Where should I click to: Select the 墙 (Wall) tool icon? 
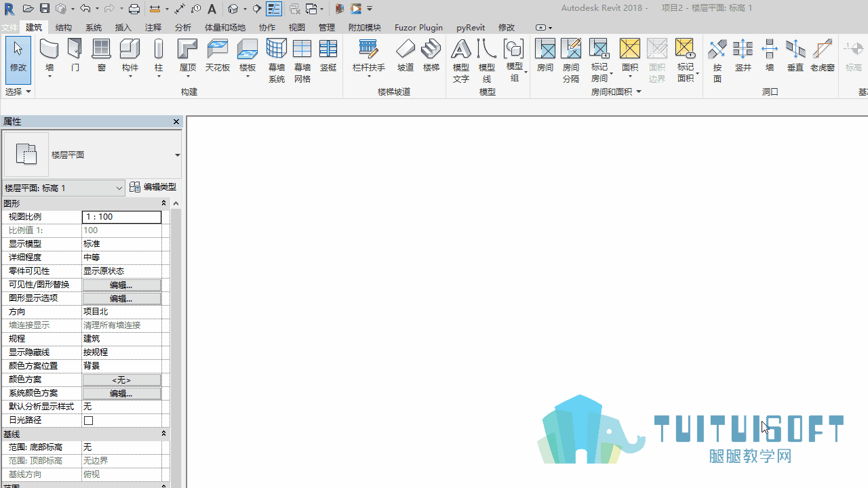pos(49,50)
